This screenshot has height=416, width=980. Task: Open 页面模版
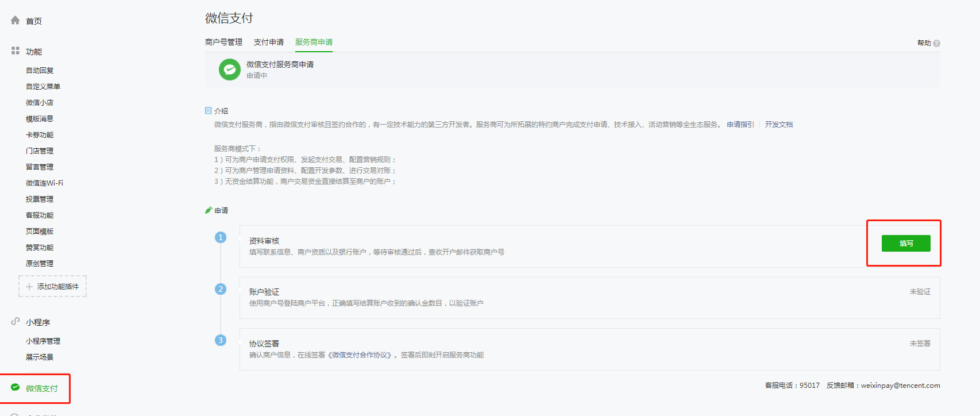40,231
